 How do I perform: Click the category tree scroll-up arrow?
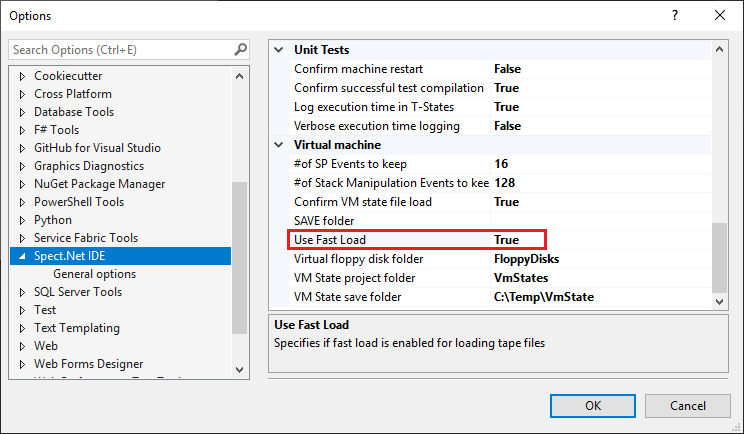coord(240,76)
